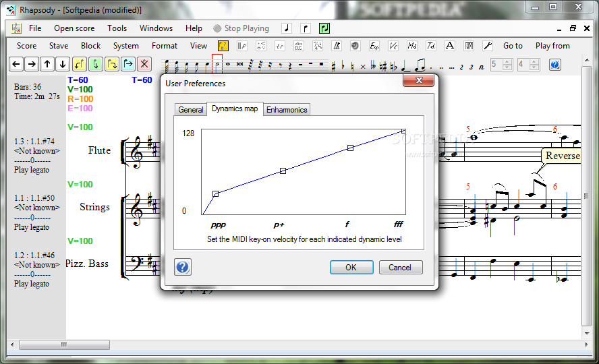Click Stop Playing
Screen dimensions: 599x364
coord(241,28)
